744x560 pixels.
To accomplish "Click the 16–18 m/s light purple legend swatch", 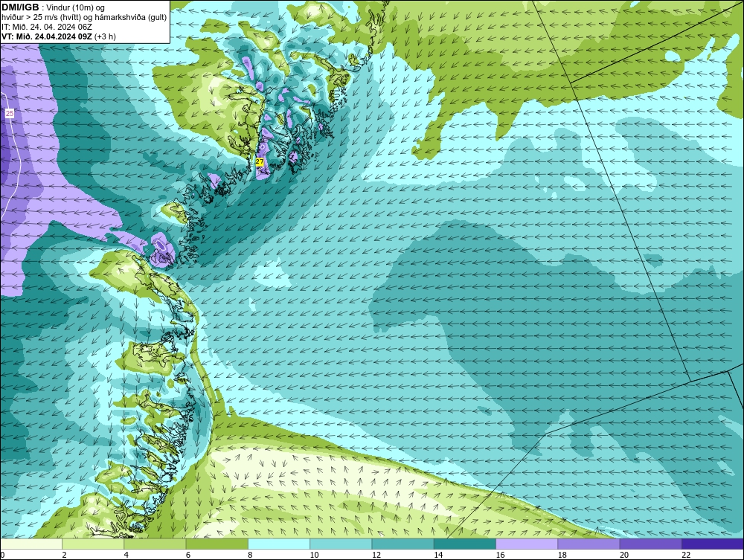I will click(x=527, y=544).
